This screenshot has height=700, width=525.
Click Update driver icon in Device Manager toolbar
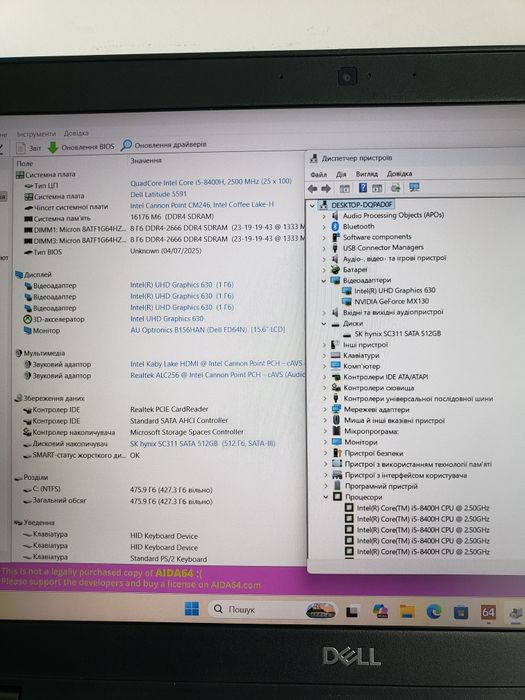tap(395, 188)
